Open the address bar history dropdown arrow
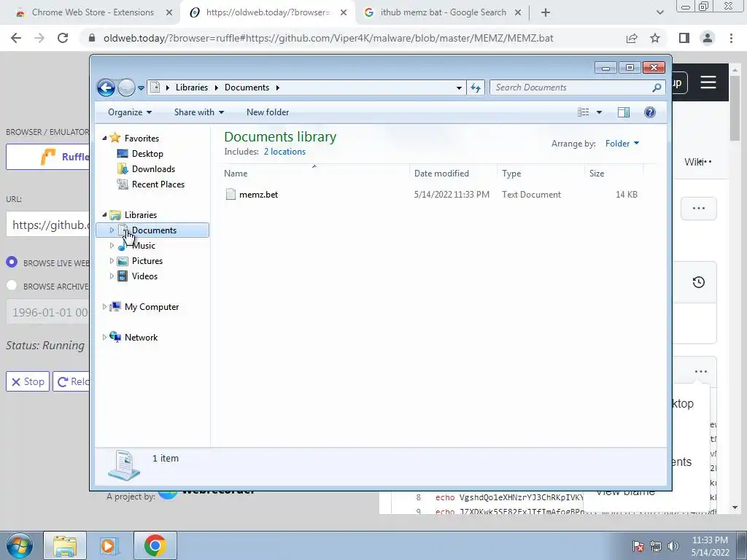This screenshot has width=747, height=560. click(459, 87)
